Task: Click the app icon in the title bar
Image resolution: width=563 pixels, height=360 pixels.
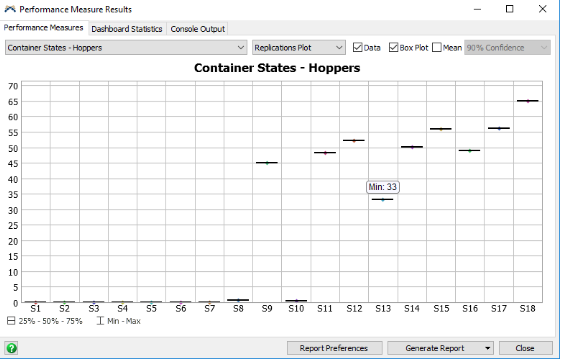Action: point(10,9)
